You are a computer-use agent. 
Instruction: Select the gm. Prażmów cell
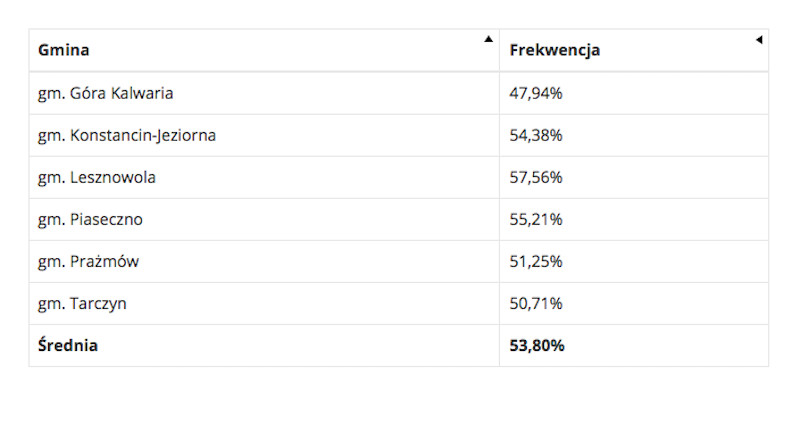pos(264,262)
